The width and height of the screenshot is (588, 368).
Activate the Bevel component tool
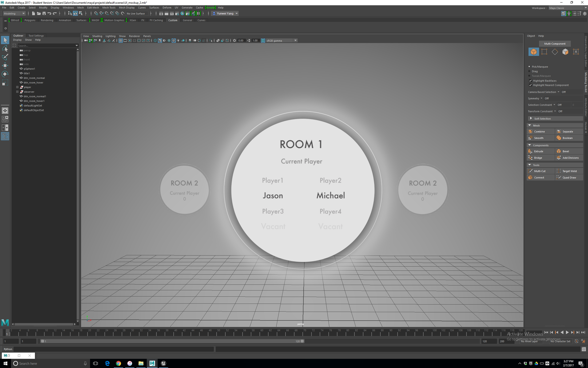point(569,151)
